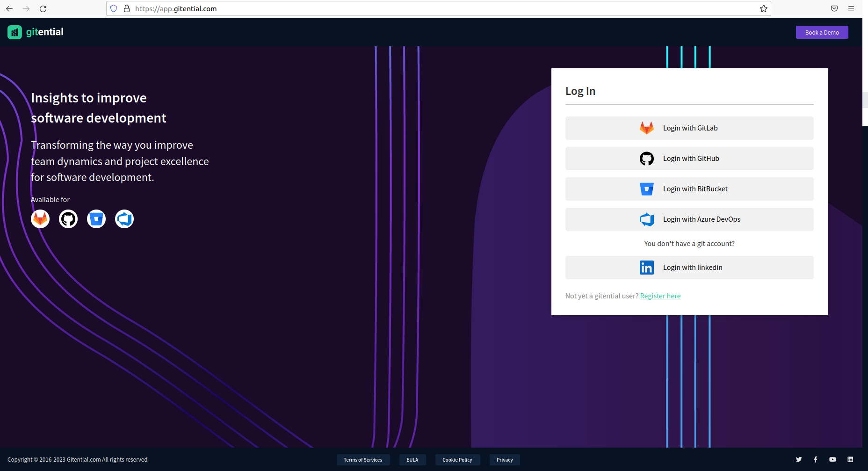Click the Book a Demo button
This screenshot has width=868, height=471.
[x=822, y=32]
